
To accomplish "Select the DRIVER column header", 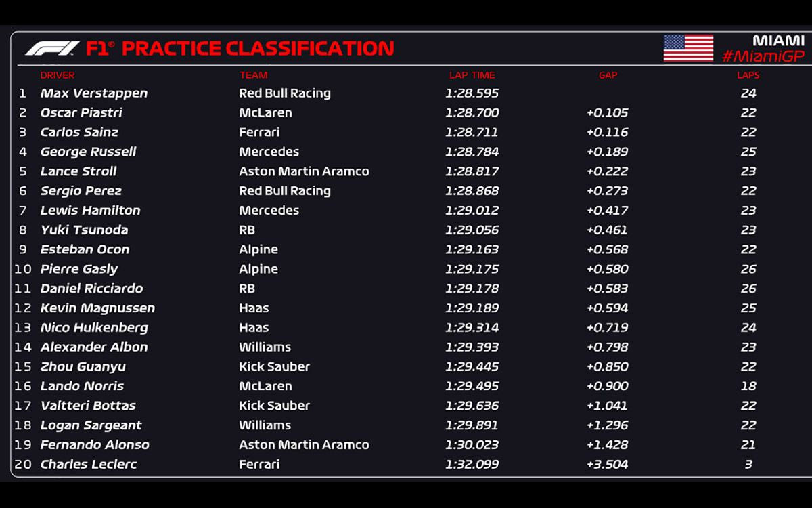I will tap(58, 75).
